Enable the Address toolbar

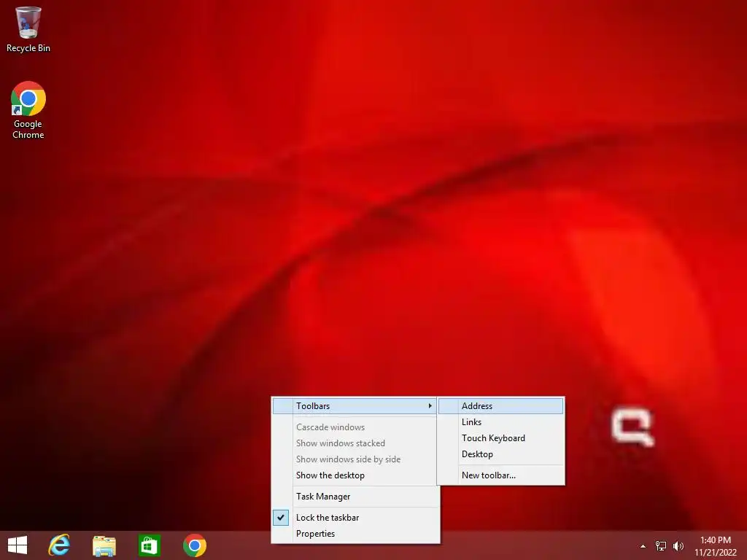[x=500, y=405]
